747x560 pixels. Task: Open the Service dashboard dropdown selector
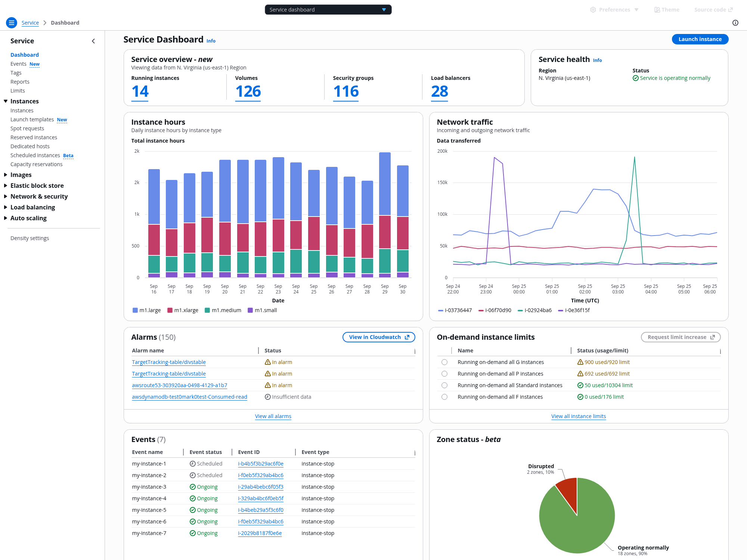[328, 10]
